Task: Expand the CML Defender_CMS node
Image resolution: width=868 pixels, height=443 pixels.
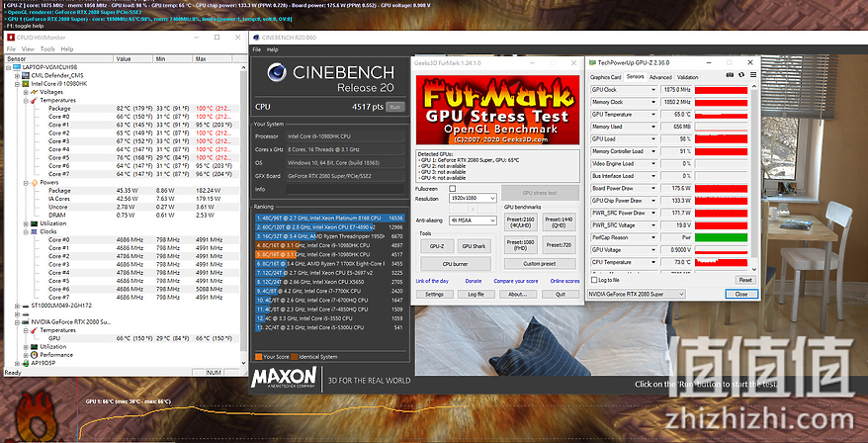Action: pyautogui.click(x=17, y=76)
